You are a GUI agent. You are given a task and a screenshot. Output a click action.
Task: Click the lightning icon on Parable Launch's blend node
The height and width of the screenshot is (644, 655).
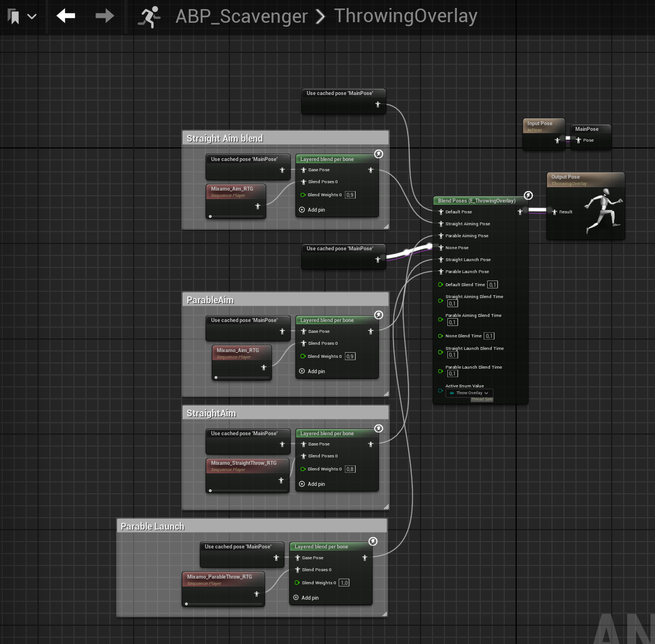[x=372, y=542]
